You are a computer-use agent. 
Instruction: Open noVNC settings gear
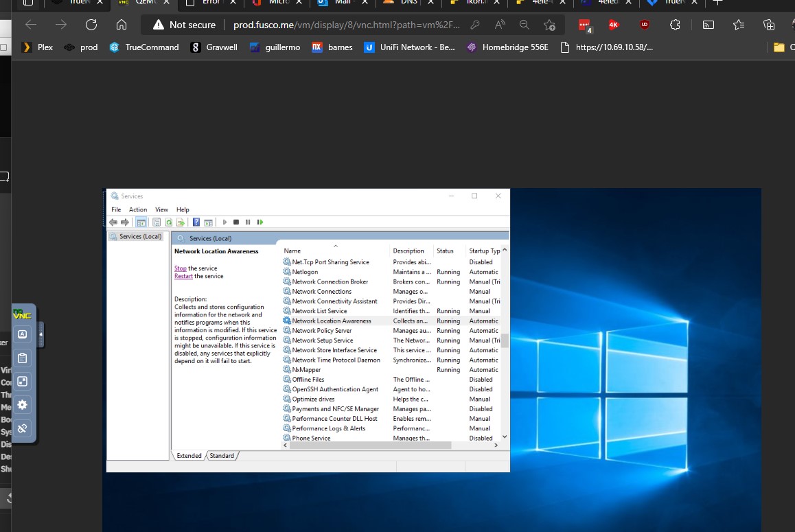(22, 404)
